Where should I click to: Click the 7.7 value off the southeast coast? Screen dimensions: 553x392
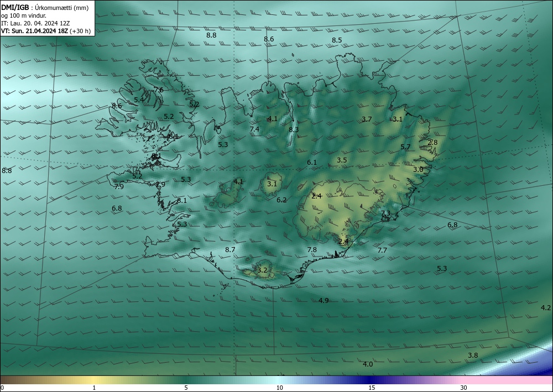(382, 250)
